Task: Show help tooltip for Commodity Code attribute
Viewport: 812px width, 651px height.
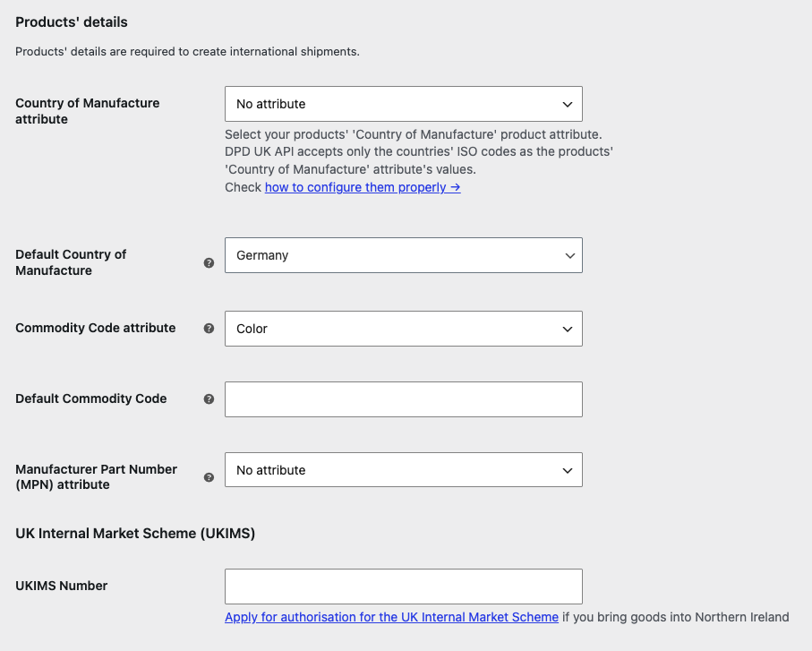Action: (209, 329)
